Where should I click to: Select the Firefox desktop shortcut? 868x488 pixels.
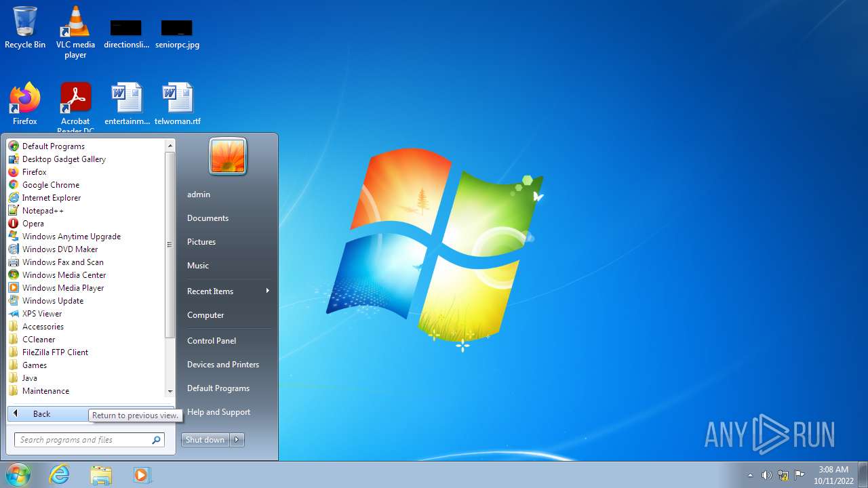(25, 104)
